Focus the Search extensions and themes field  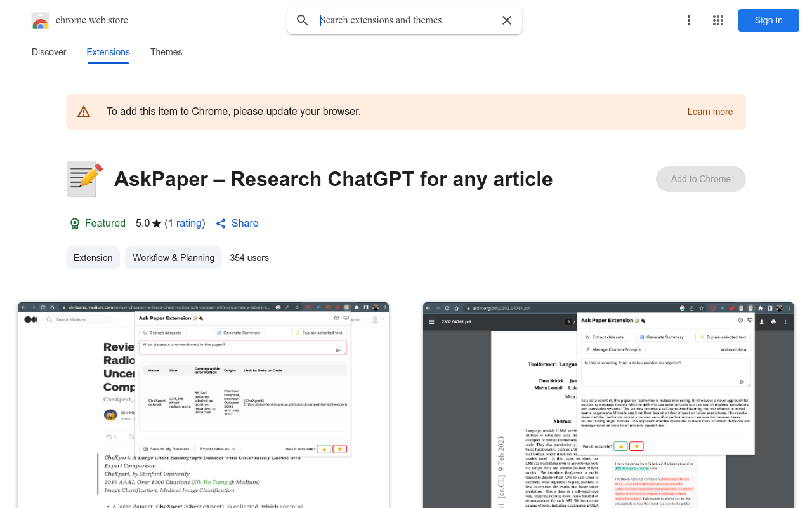(x=406, y=20)
